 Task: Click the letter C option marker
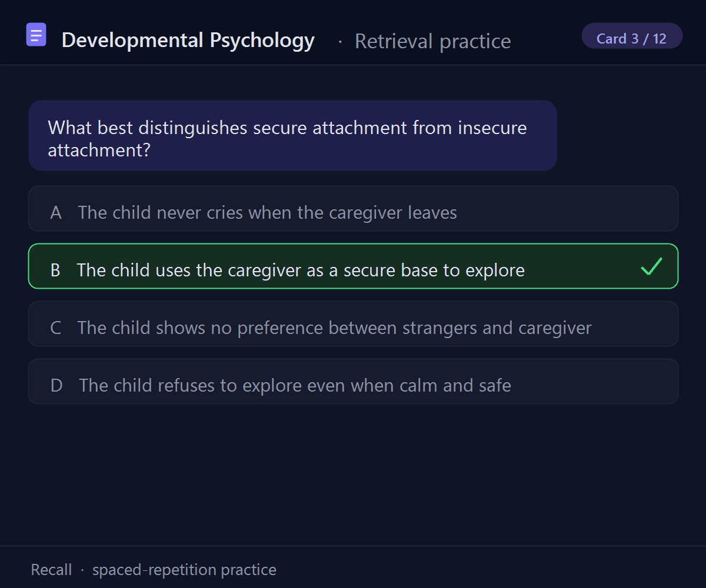pyautogui.click(x=55, y=328)
